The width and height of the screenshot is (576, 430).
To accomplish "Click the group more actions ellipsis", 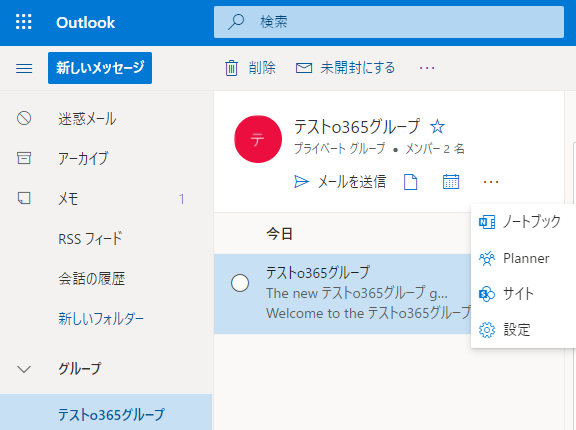I will pos(491,182).
